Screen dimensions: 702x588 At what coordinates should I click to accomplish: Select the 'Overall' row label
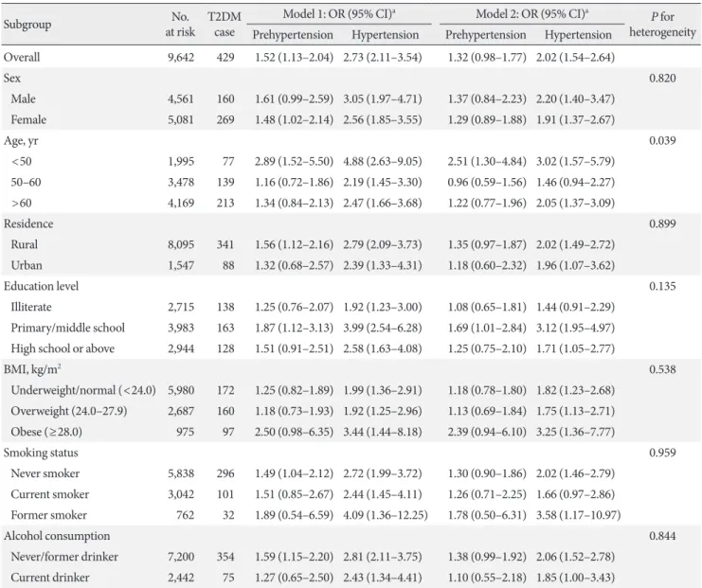(x=22, y=57)
